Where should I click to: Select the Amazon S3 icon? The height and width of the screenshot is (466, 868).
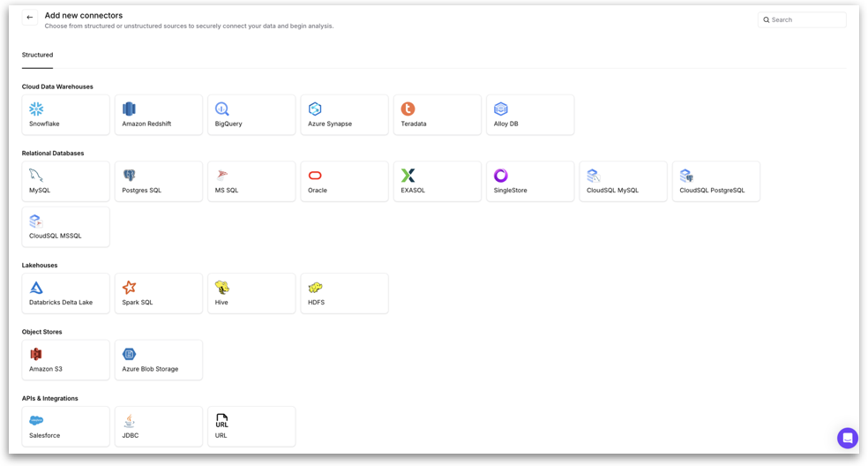[36, 354]
